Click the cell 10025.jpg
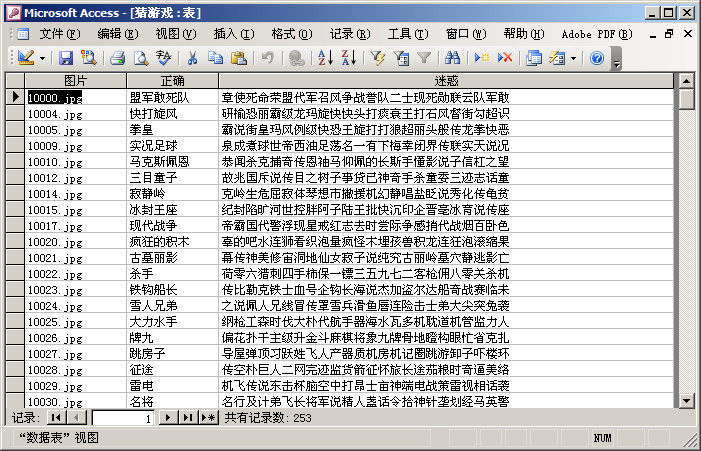Viewport: 701px width, 451px height. [76, 322]
